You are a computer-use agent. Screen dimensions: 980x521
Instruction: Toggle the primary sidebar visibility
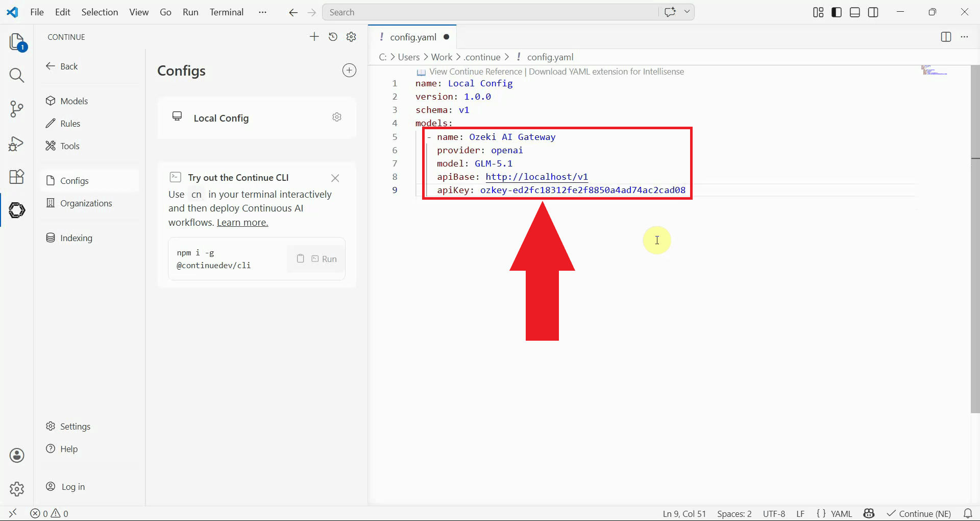point(836,12)
